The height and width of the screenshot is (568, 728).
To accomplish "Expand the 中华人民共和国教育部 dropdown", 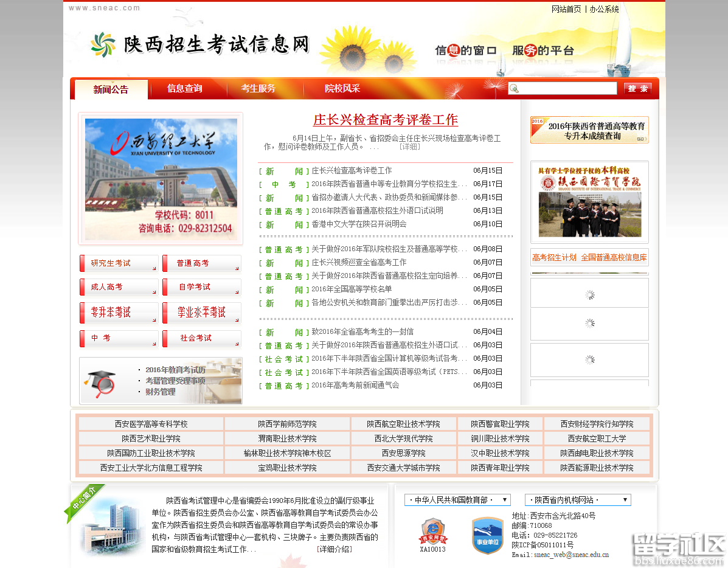I will tap(457, 500).
